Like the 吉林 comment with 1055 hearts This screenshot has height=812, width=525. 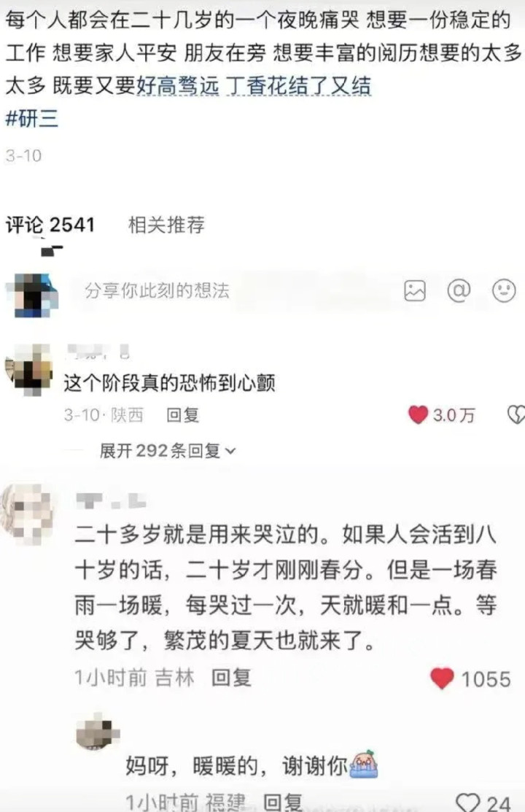[x=442, y=678]
